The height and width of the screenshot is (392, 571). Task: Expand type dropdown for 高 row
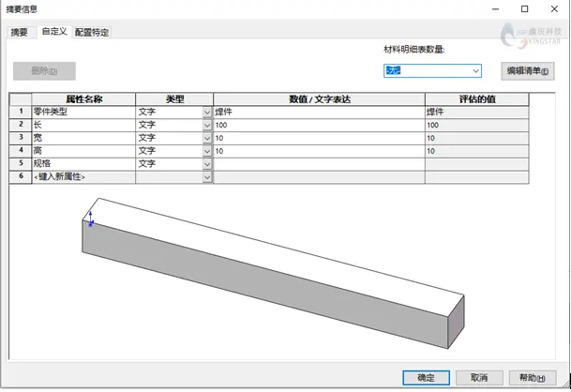point(207,151)
